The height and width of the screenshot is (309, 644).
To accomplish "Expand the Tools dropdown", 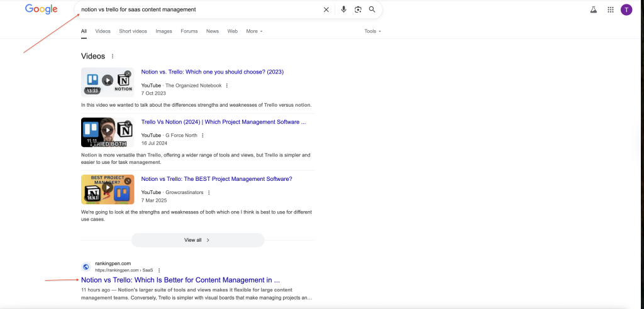I will point(372,31).
